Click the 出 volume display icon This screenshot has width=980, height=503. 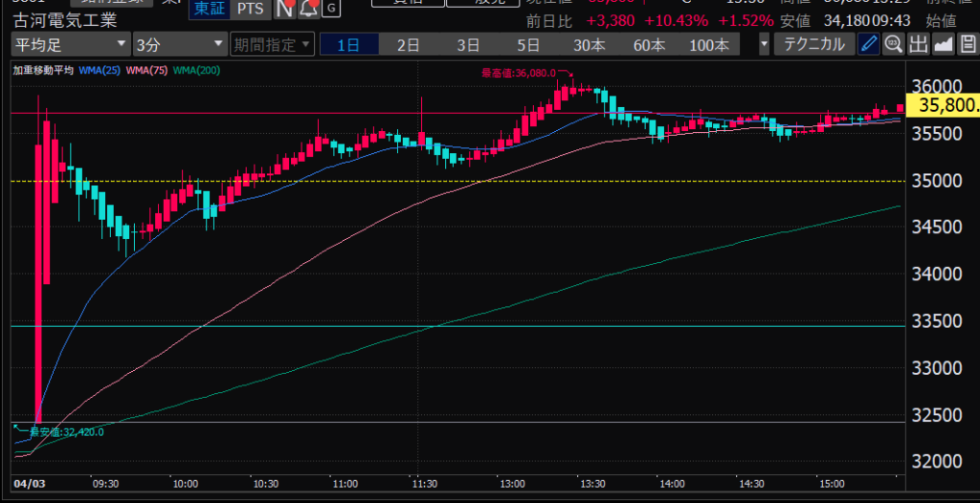pyautogui.click(x=918, y=44)
